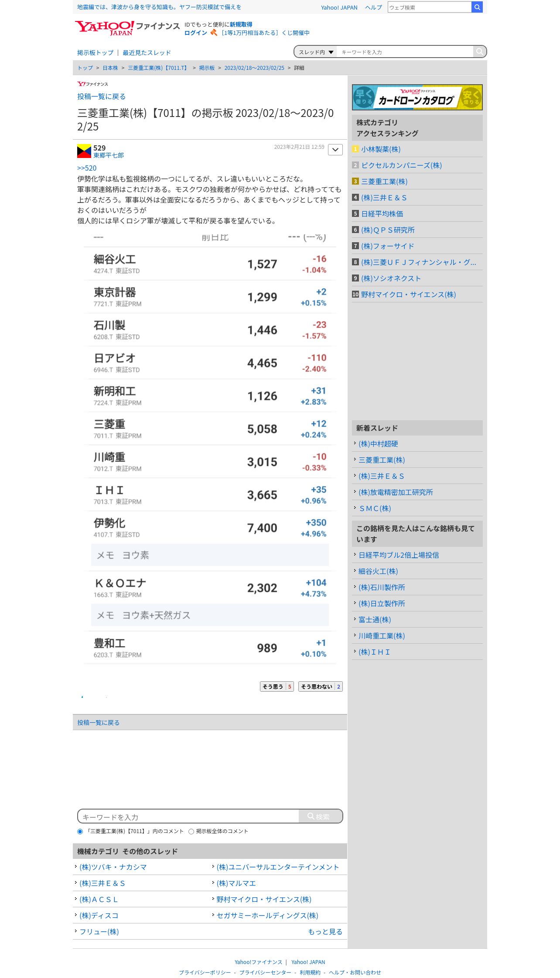The width and height of the screenshot is (560, 978).
Task: Open new thread (株)放電精密加工研究所
Action: [x=396, y=492]
